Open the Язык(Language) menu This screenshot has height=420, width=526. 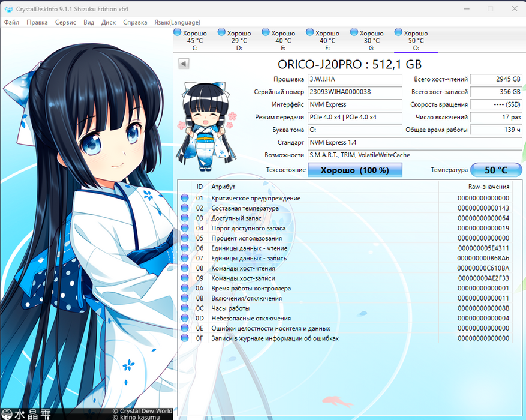pos(177,22)
